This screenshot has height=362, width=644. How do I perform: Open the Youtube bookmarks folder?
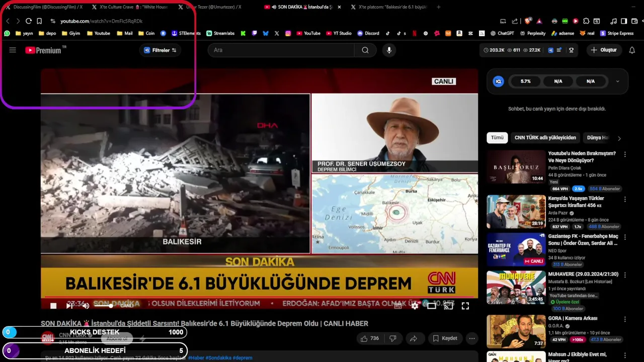(x=98, y=33)
